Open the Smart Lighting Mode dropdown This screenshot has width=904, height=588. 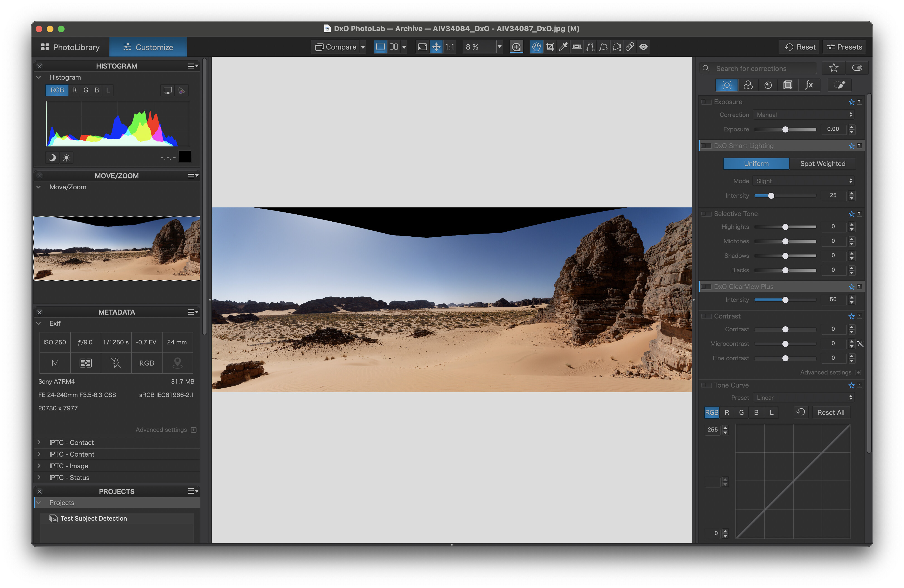(804, 181)
